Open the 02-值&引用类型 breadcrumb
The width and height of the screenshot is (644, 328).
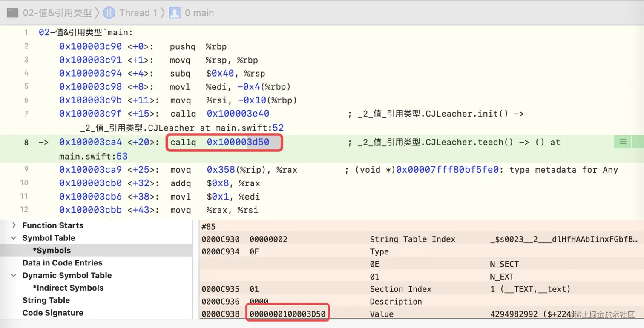(57, 13)
